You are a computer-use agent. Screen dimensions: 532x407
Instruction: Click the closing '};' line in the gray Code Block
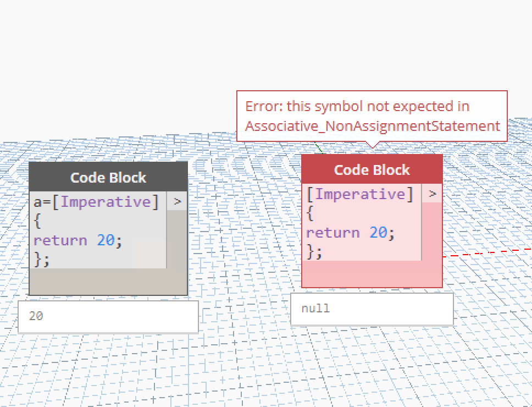tap(42, 259)
